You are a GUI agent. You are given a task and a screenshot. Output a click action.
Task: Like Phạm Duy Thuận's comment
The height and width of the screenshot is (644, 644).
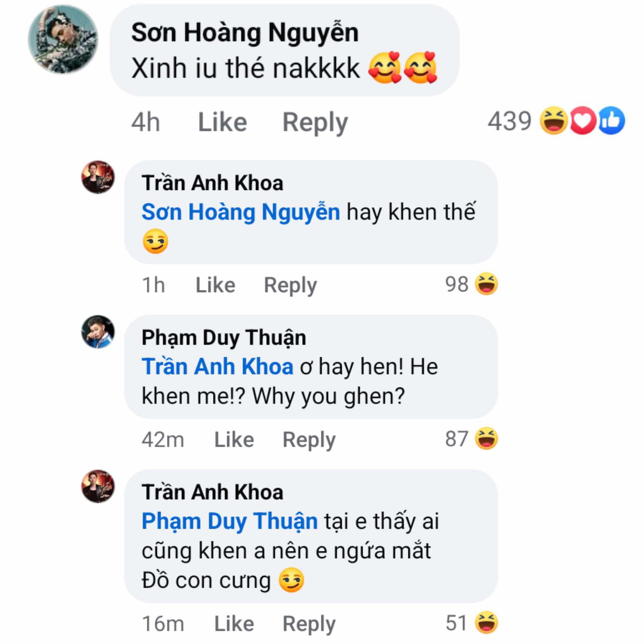pos(234,439)
